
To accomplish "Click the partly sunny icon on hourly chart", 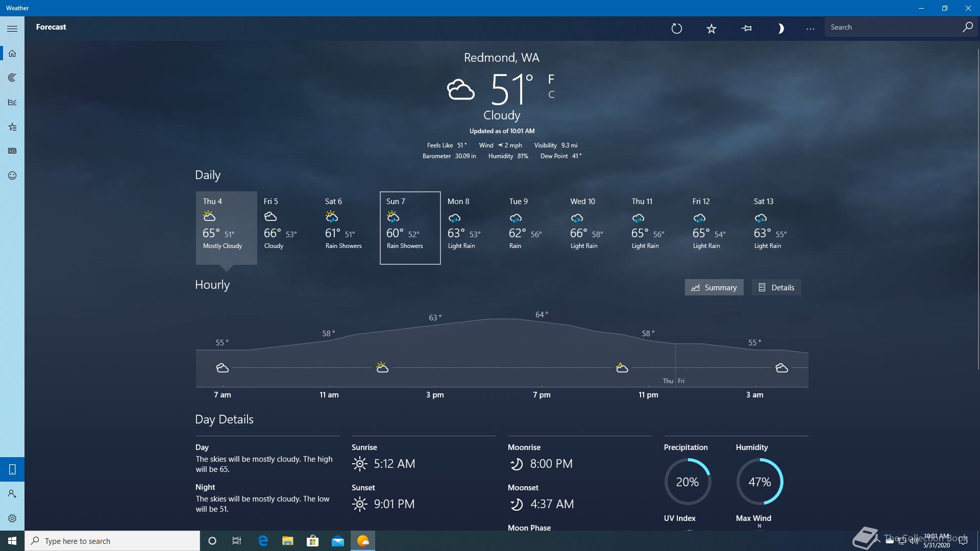I will coord(382,367).
